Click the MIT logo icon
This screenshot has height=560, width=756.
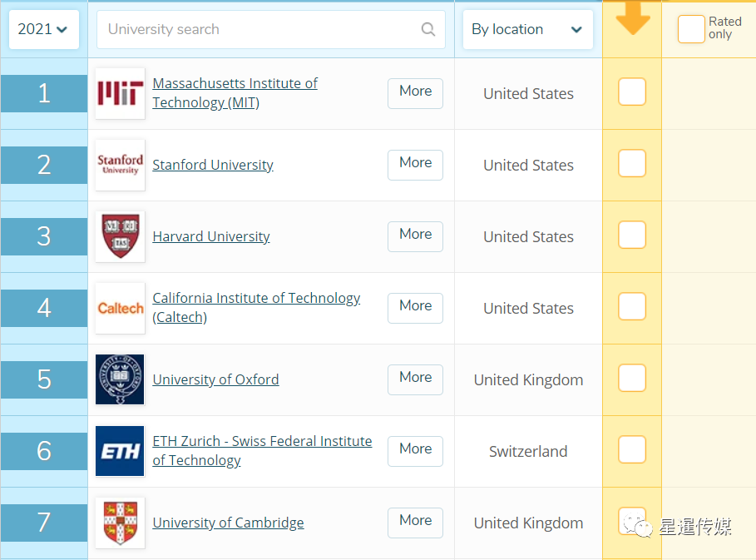(x=120, y=93)
